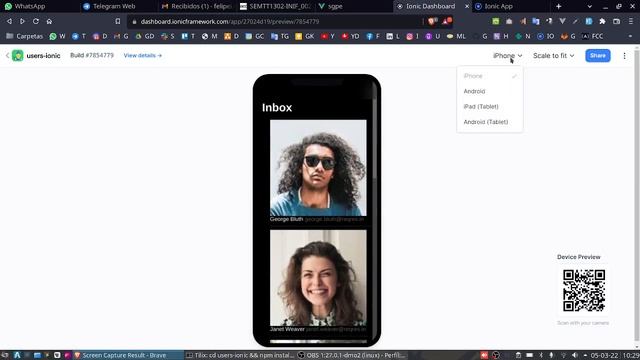Click the Inbox heading in the phone preview
This screenshot has height=360, width=640.
(277, 108)
